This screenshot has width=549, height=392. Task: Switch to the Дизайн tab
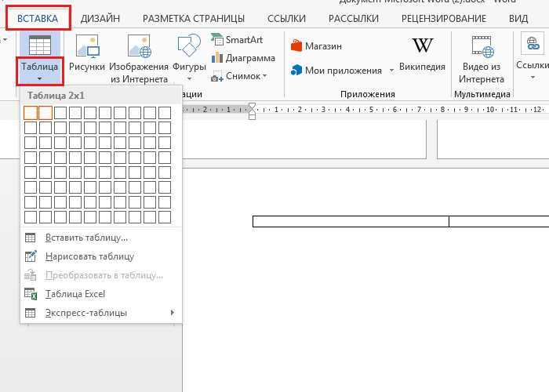click(x=100, y=18)
